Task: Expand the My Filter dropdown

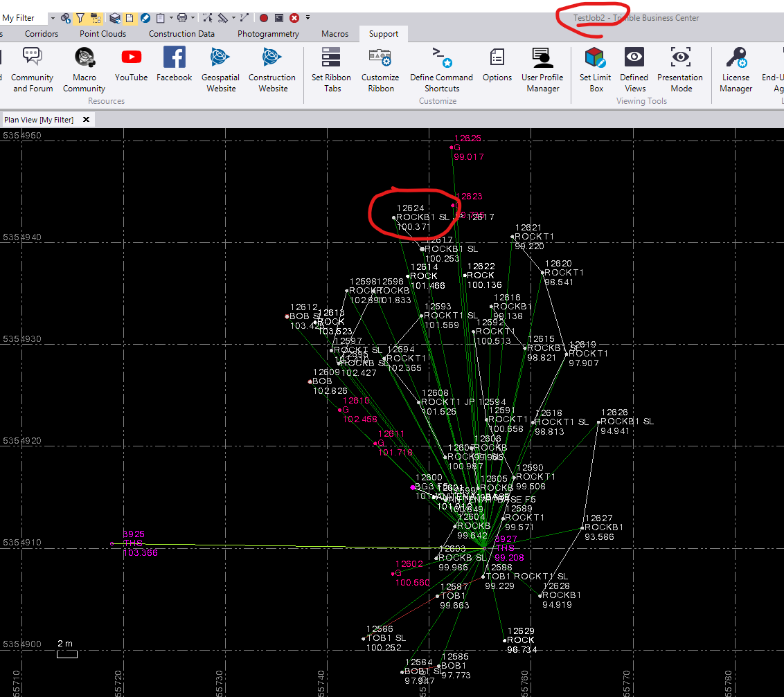Action: coord(53,18)
